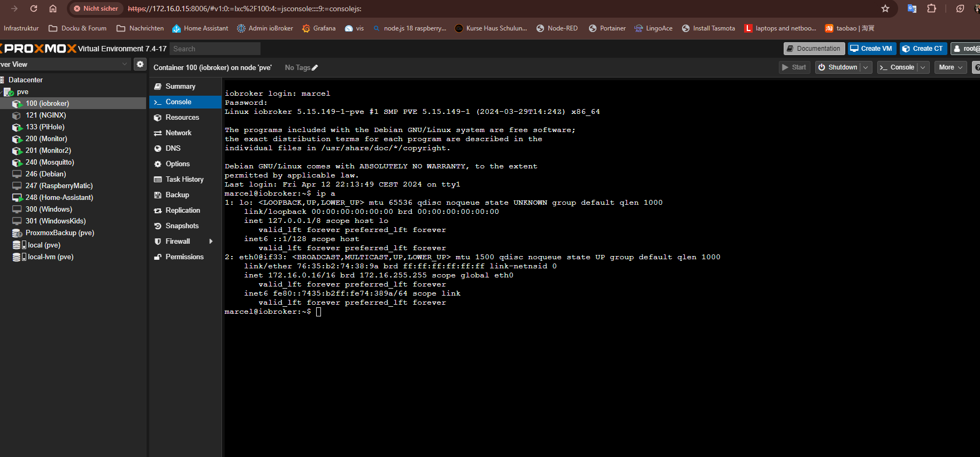
Task: Click the Start button
Action: point(794,67)
